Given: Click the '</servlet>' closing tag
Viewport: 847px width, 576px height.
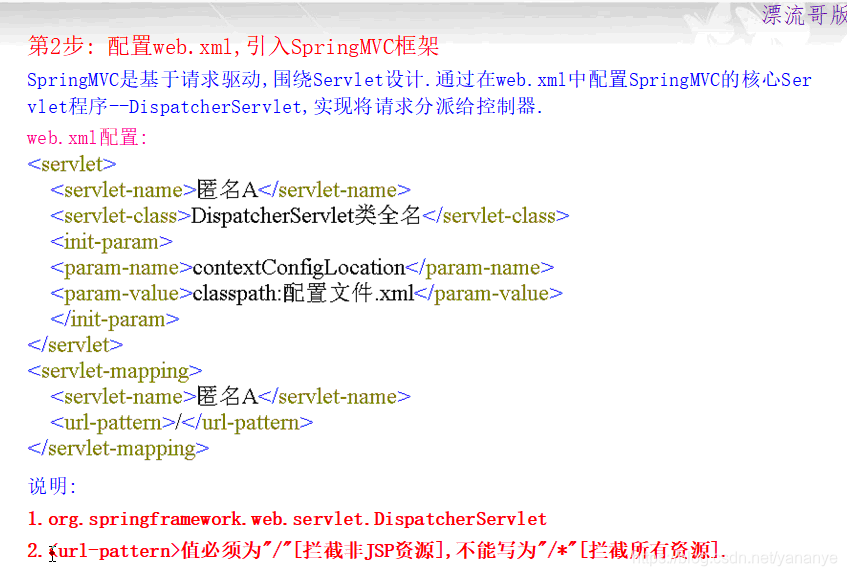Looking at the screenshot, I should (x=75, y=345).
